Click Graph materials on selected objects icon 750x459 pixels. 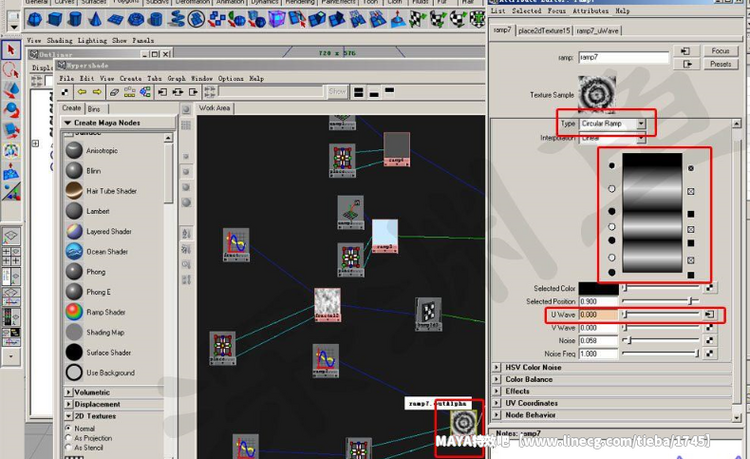(x=145, y=92)
